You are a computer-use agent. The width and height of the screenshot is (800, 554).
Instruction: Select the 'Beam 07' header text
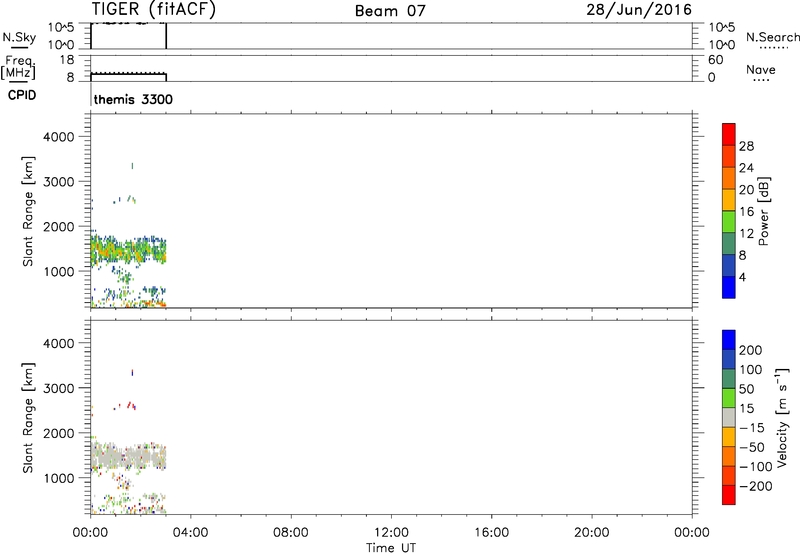click(390, 11)
